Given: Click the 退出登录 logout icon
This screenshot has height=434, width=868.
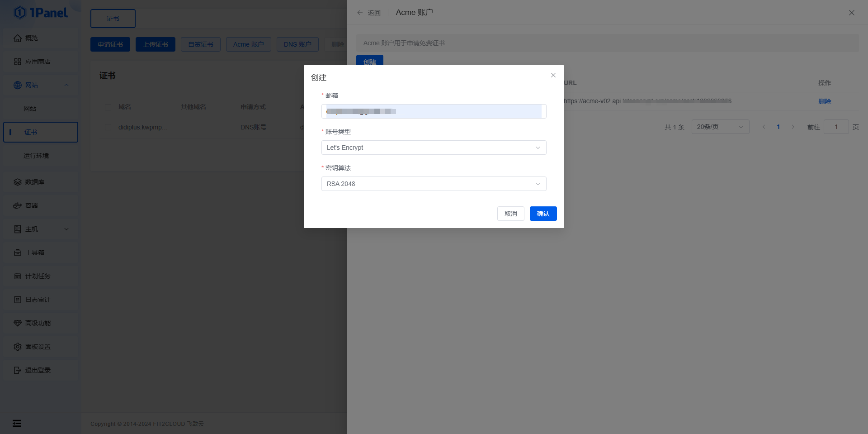Looking at the screenshot, I should point(18,370).
